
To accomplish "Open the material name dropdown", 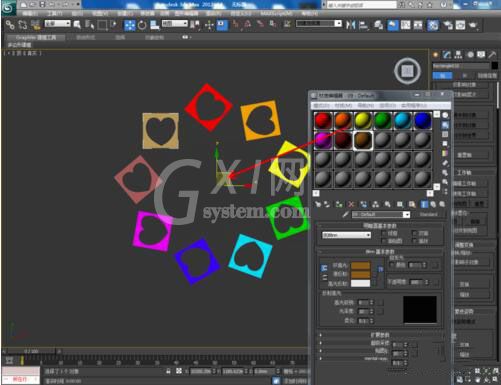I will click(x=406, y=214).
